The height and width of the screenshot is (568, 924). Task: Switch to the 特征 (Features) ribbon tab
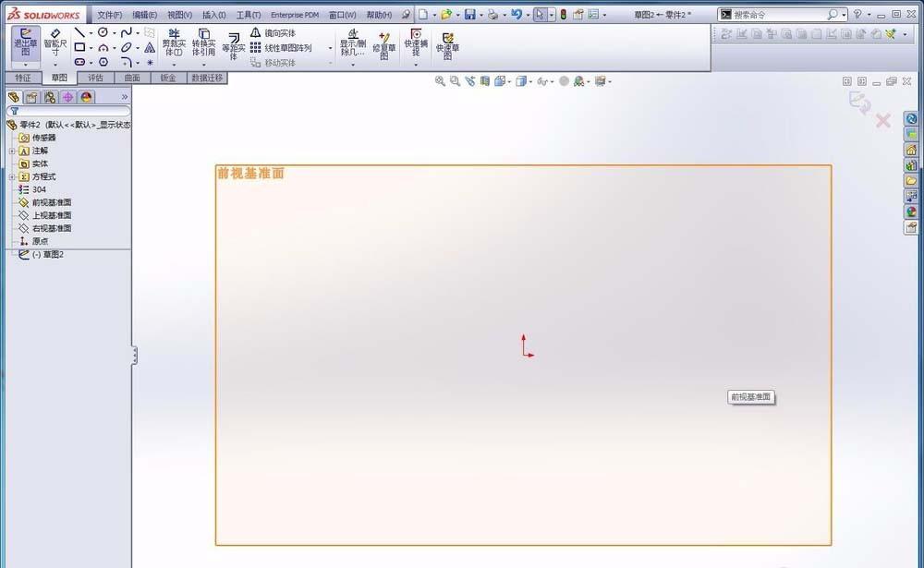tap(22, 78)
